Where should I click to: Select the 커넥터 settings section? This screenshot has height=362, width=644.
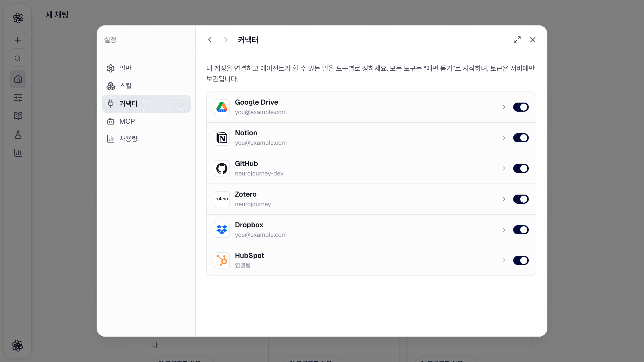[146, 104]
